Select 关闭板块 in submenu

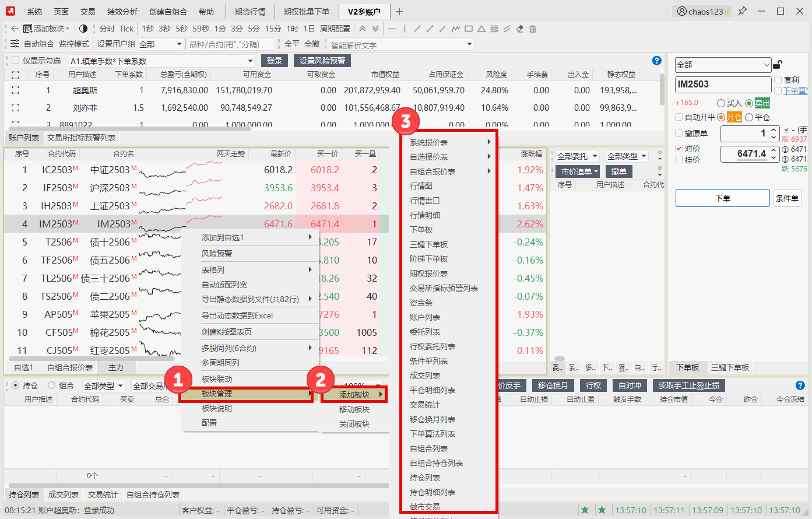coord(354,424)
